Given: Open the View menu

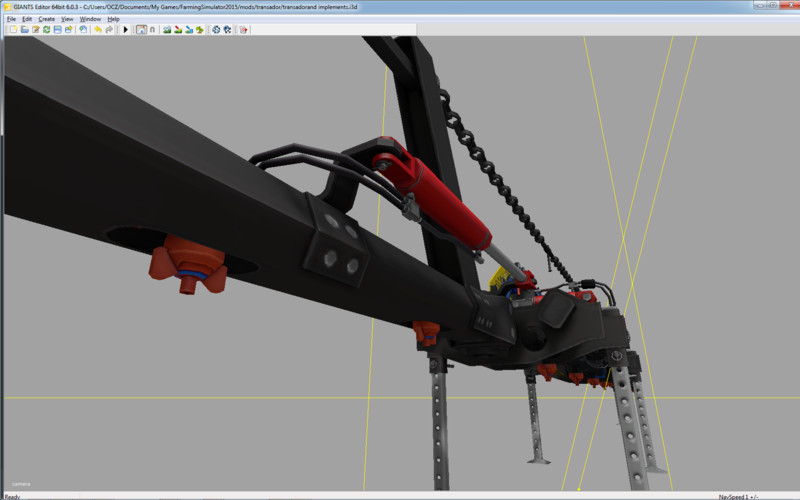Looking at the screenshot, I should (x=67, y=19).
